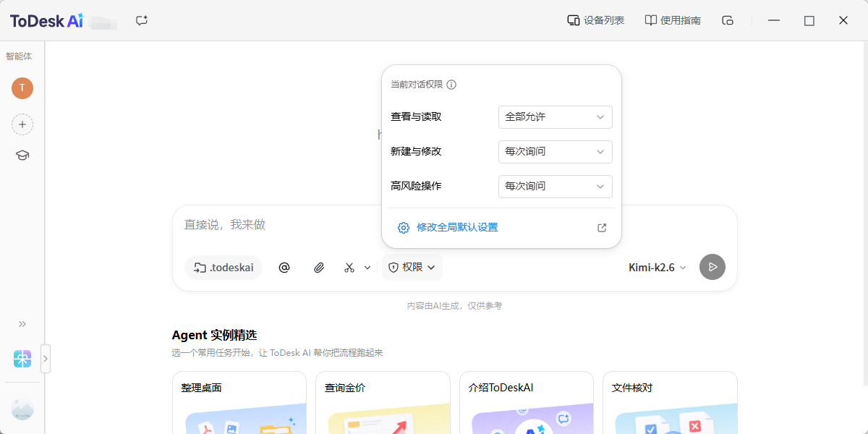Image resolution: width=868 pixels, height=434 pixels.
Task: Click the gift box icon in sidebar
Action: tap(22, 359)
